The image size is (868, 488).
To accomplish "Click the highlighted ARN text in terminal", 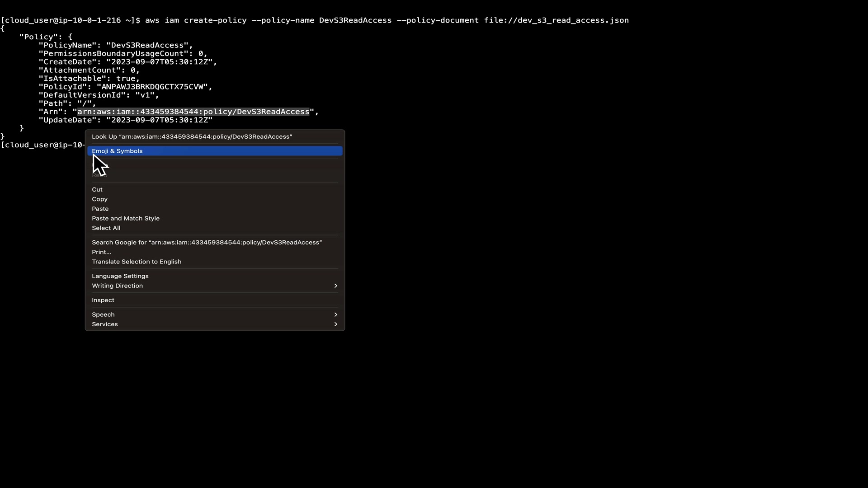I will pyautogui.click(x=193, y=112).
